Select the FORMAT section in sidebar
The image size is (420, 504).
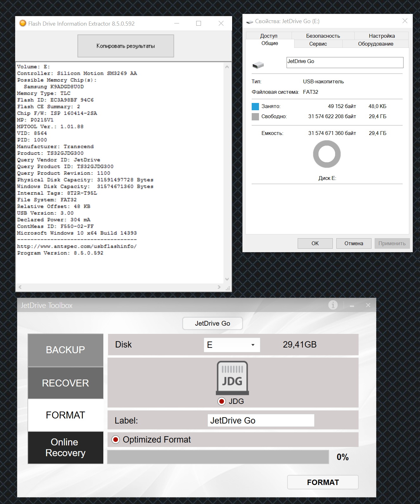(x=66, y=415)
